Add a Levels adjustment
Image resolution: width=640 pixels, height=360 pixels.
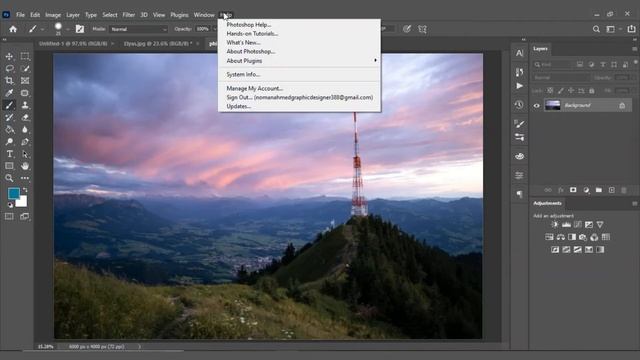(566, 224)
